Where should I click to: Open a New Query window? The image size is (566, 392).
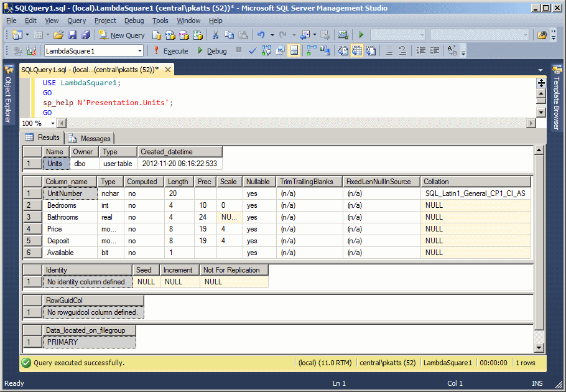pyautogui.click(x=122, y=35)
